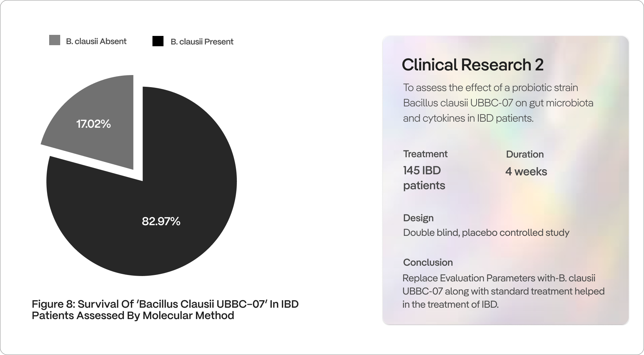644x355 pixels.
Task: Select the study objective paragraph
Action: pyautogui.click(x=498, y=103)
